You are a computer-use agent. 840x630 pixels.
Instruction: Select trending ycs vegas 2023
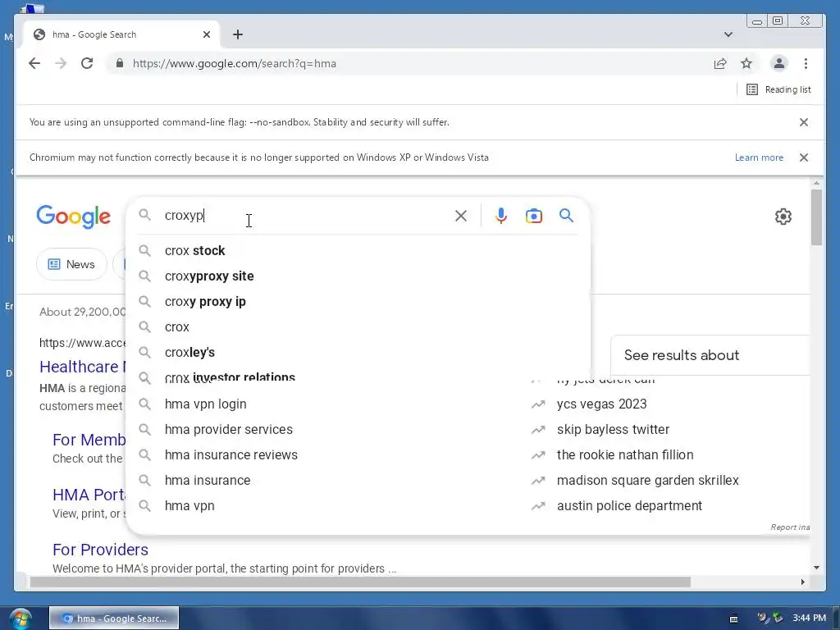tap(601, 404)
